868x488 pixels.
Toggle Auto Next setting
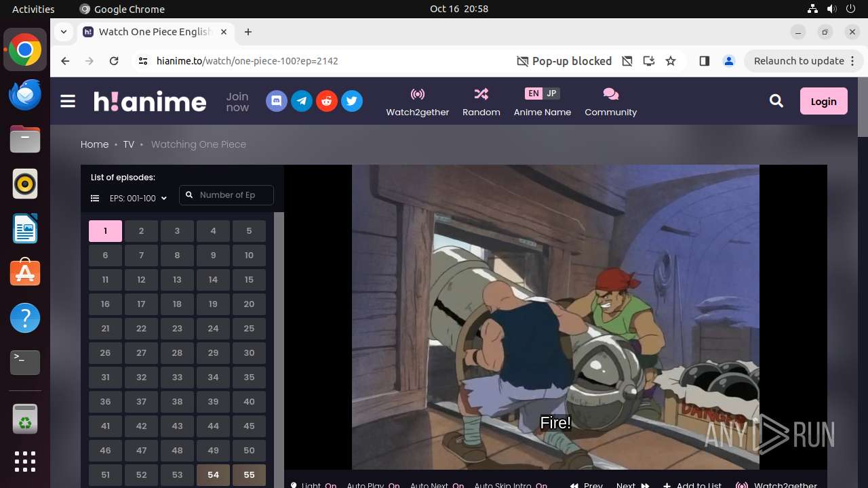point(437,485)
